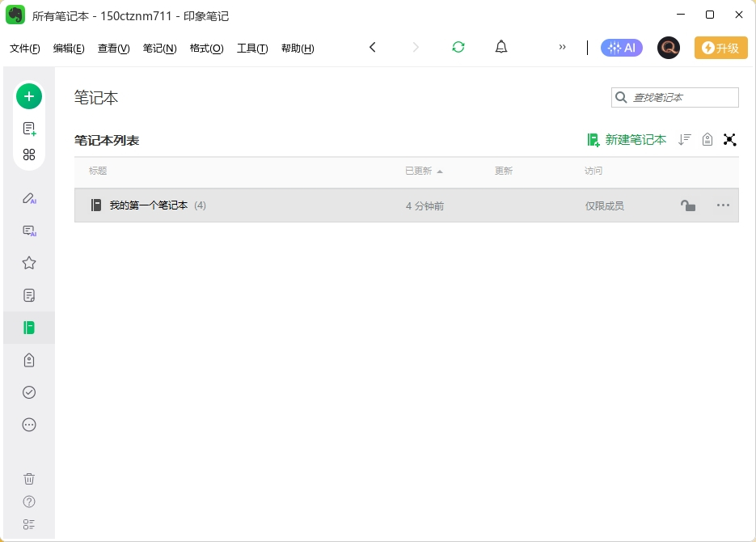This screenshot has width=756, height=542.
Task: Toggle the random note shuffle icon above the list
Action: [730, 139]
